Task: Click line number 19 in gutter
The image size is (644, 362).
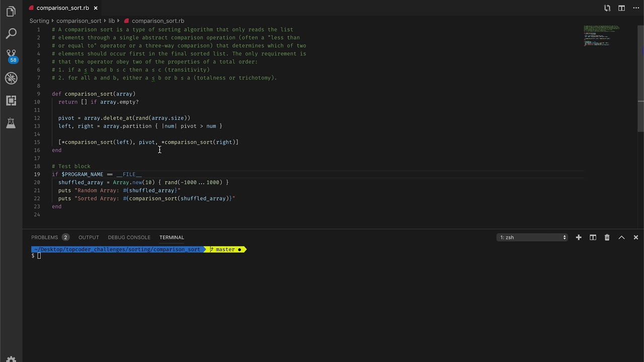Action: [37, 174]
